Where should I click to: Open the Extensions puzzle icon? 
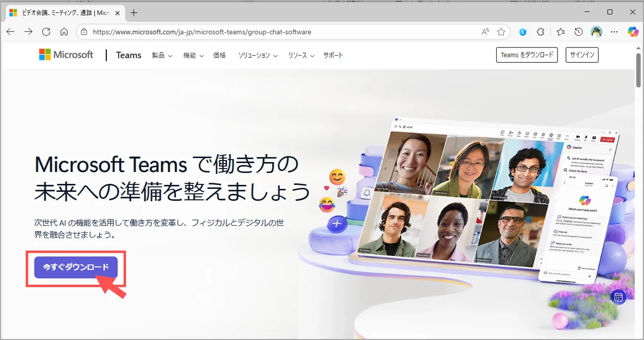[541, 32]
